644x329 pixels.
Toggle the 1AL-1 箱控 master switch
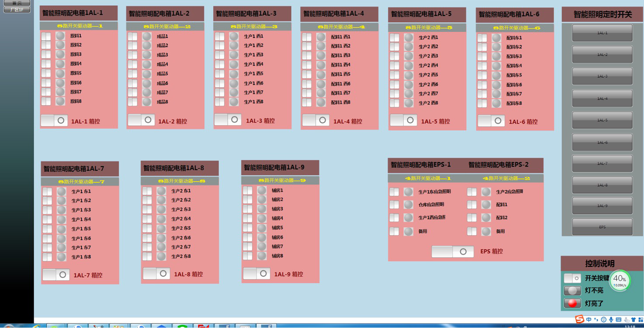pyautogui.click(x=54, y=120)
